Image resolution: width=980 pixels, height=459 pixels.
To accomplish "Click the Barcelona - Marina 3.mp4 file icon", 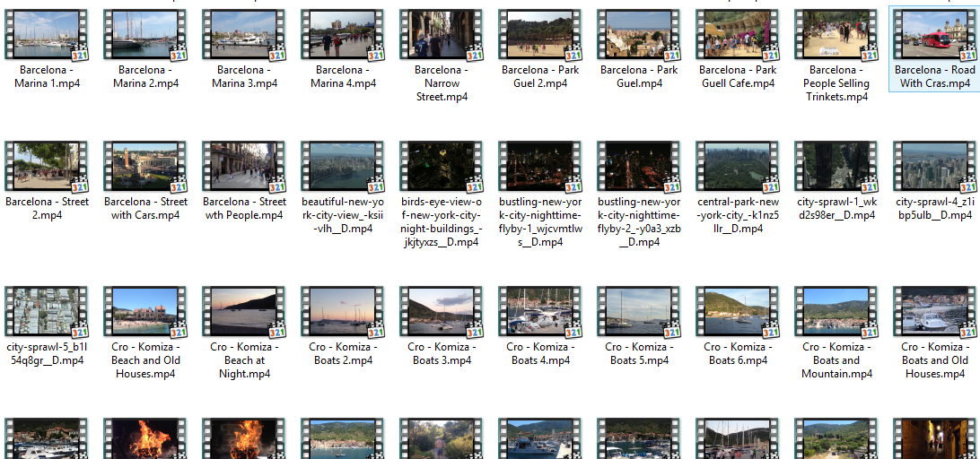I will pyautogui.click(x=244, y=36).
